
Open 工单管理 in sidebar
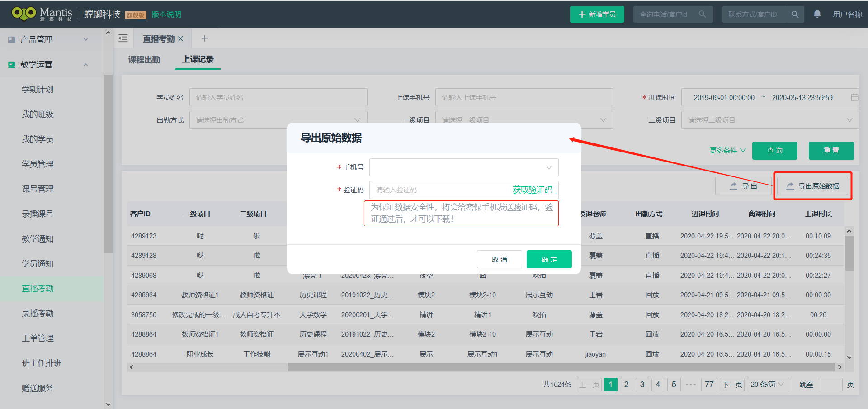pyautogui.click(x=38, y=338)
